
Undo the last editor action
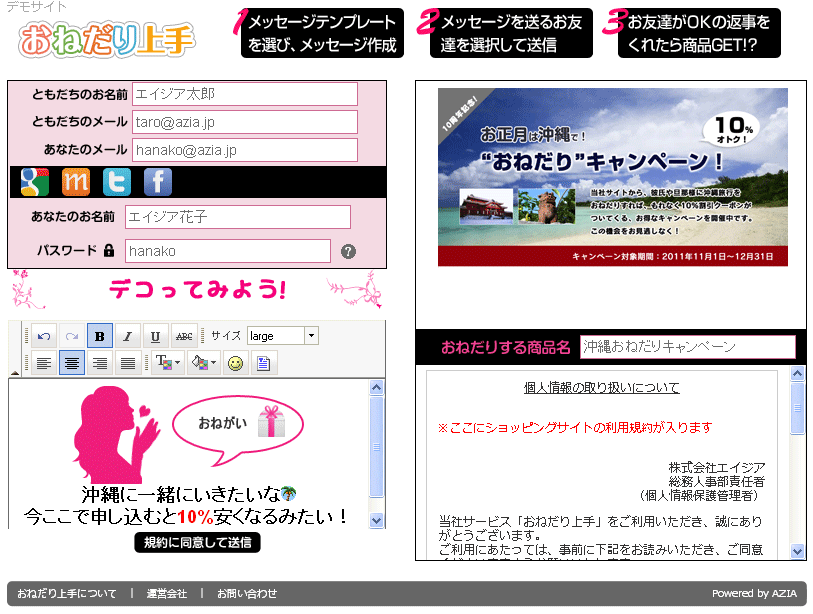[43, 336]
